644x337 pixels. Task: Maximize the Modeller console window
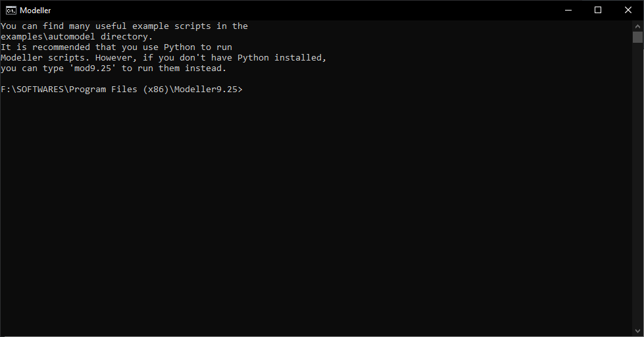pyautogui.click(x=598, y=10)
